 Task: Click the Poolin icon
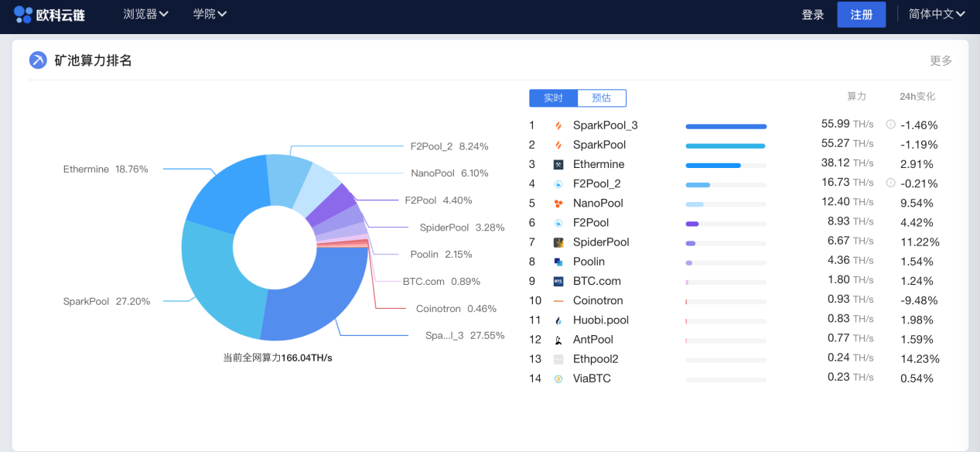(558, 262)
